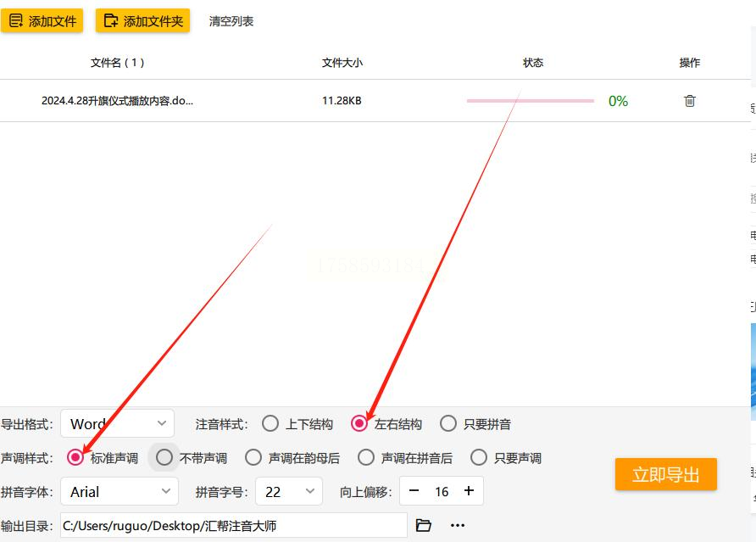Click the three-dots browse output path button
Viewport: 756px width, 542px height.
[458, 525]
